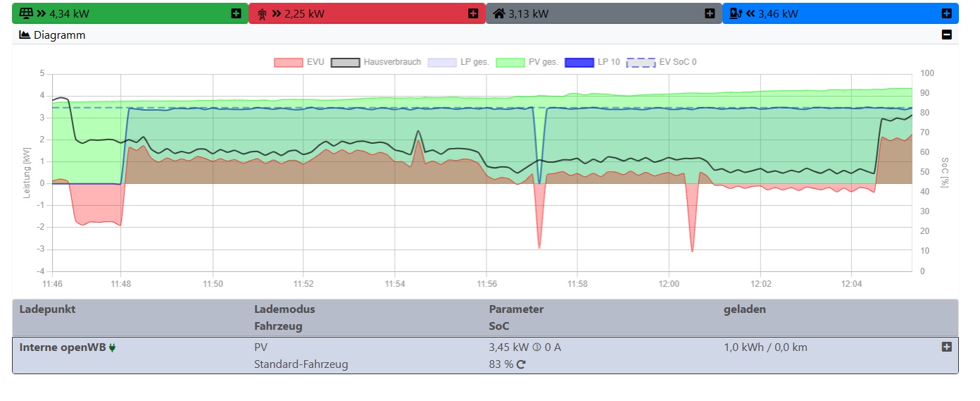Click the house icon in gray card
The height and width of the screenshot is (401, 980).
(499, 13)
